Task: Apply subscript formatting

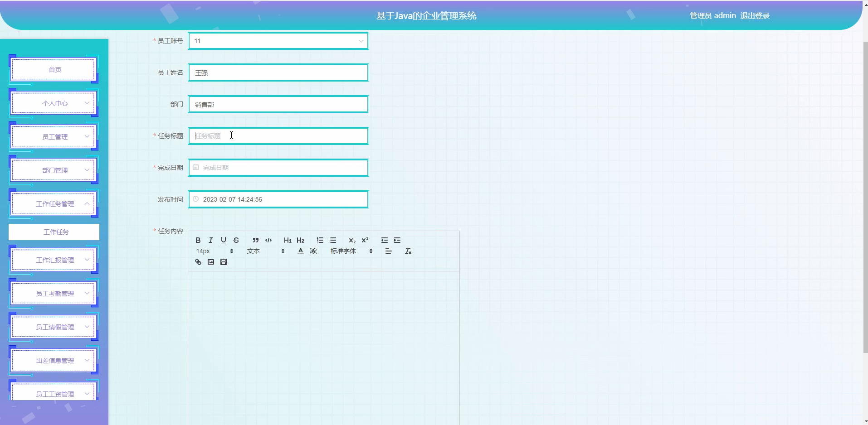Action: click(x=352, y=240)
